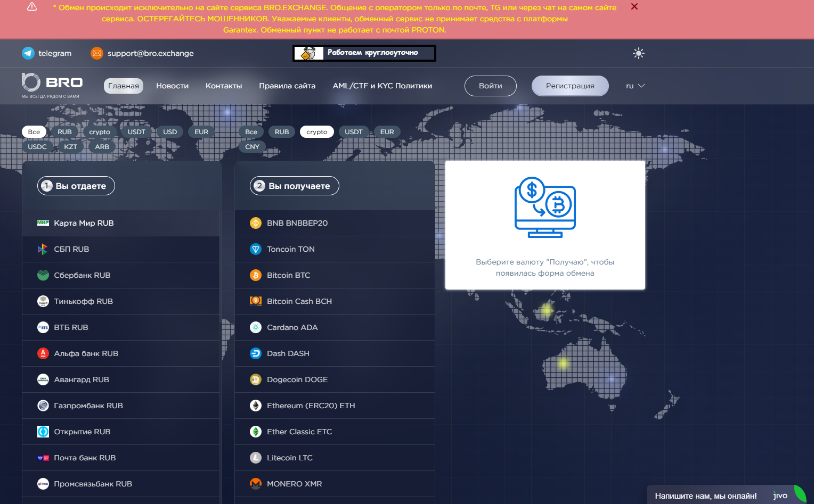Filter give column by KZT
The image size is (814, 504).
(x=70, y=147)
